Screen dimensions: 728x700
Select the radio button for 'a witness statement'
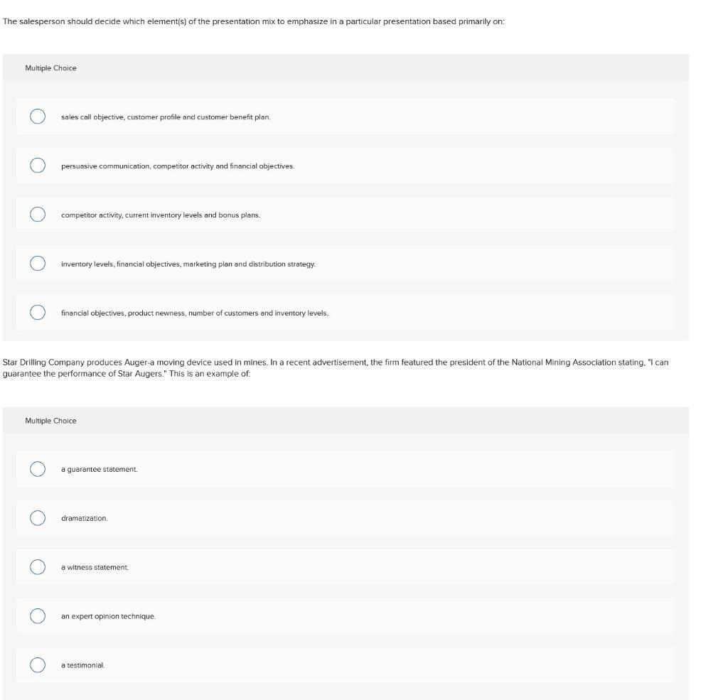[36, 566]
